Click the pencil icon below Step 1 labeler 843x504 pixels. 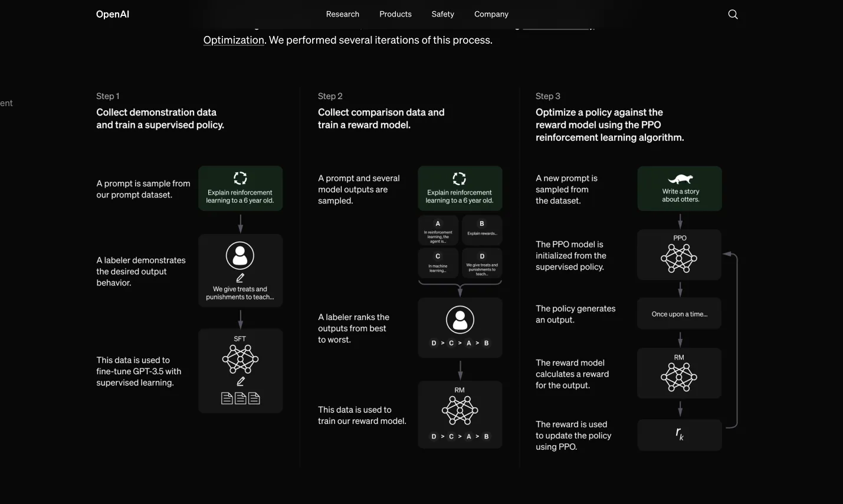tap(240, 278)
